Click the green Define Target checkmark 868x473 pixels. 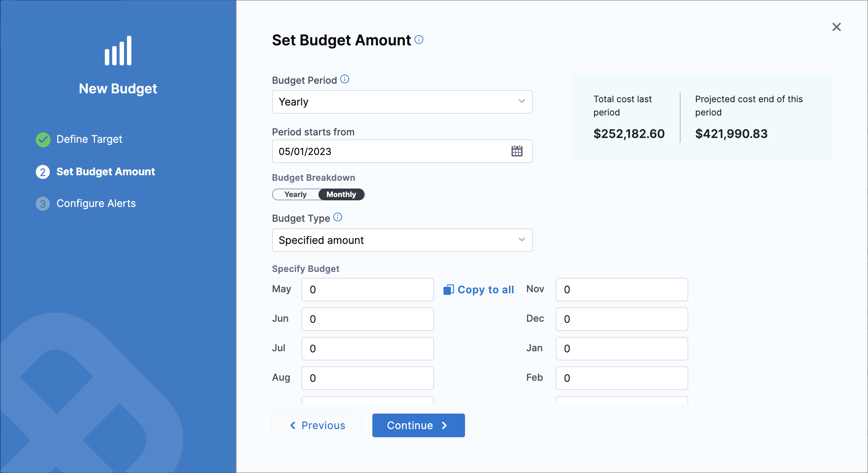pos(43,139)
